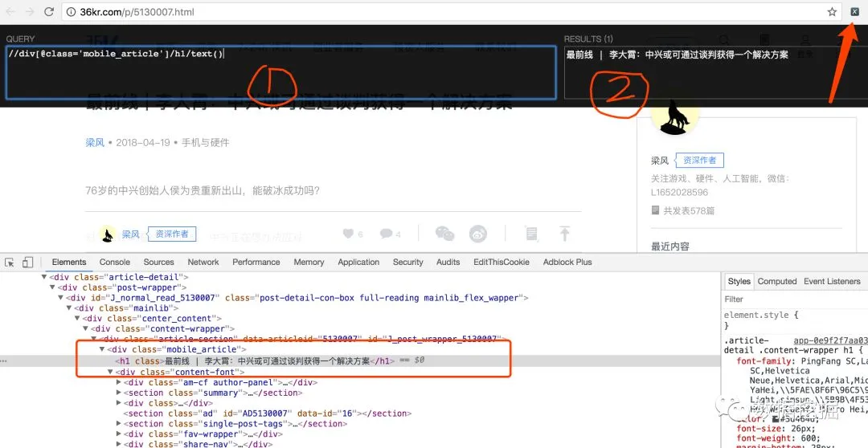Open the Audits tab

click(448, 263)
